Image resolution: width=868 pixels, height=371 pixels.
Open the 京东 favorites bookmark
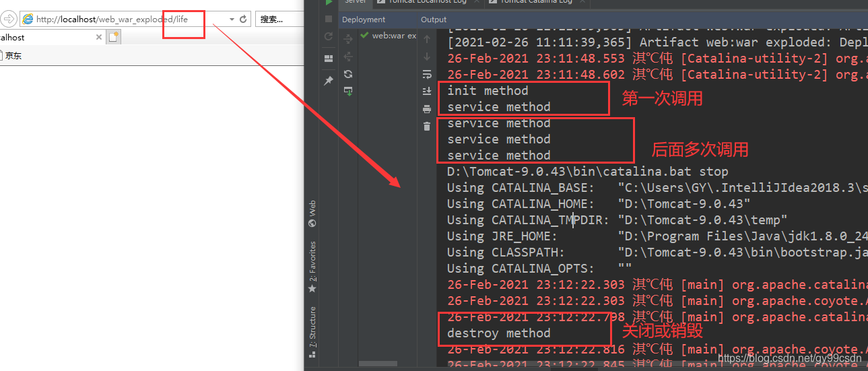(11, 56)
